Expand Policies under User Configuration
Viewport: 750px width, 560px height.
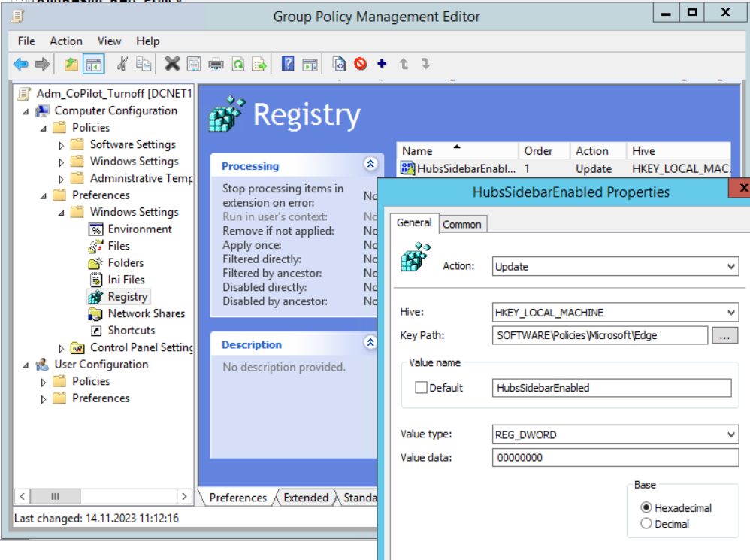pos(44,382)
